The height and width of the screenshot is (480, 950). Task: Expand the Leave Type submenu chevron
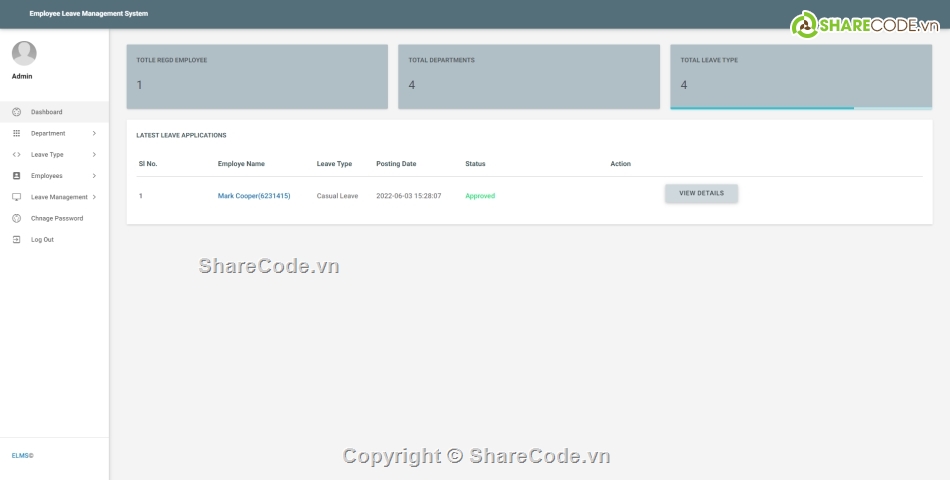click(94, 155)
